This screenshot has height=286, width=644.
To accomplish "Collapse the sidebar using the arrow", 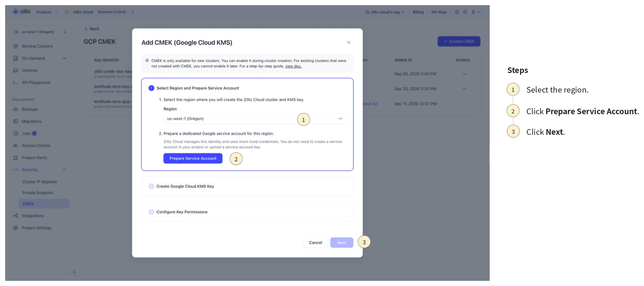I will pos(74,272).
